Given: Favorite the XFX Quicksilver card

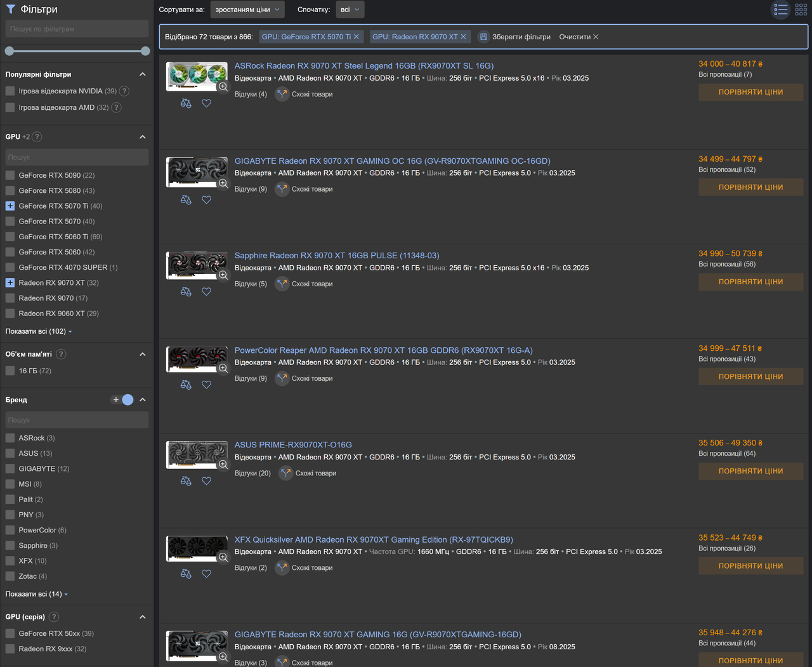Looking at the screenshot, I should (x=206, y=574).
